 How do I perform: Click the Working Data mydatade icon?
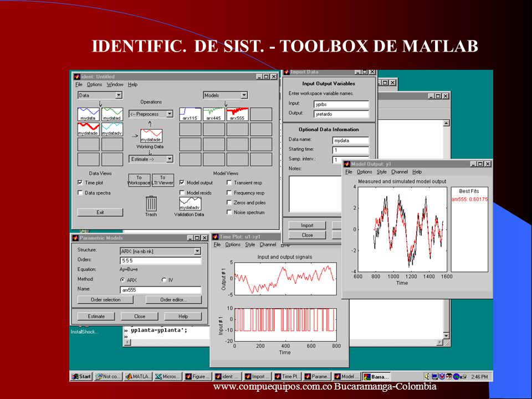151,136
